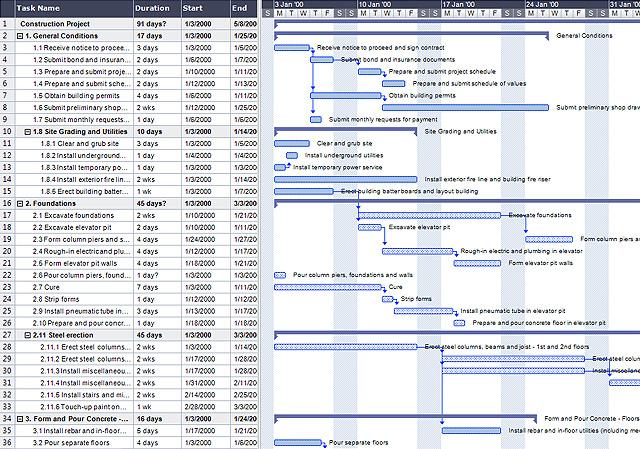Screen dimensions: 640x449
Task: Click row number 36 header
Action: click(x=7, y=443)
